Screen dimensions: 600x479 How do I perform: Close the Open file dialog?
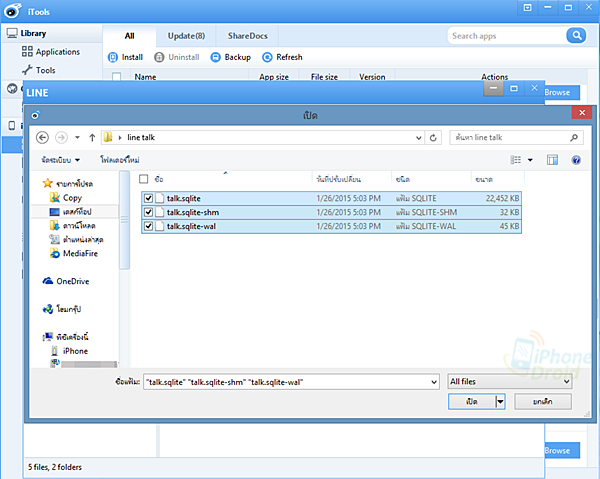coord(582,112)
